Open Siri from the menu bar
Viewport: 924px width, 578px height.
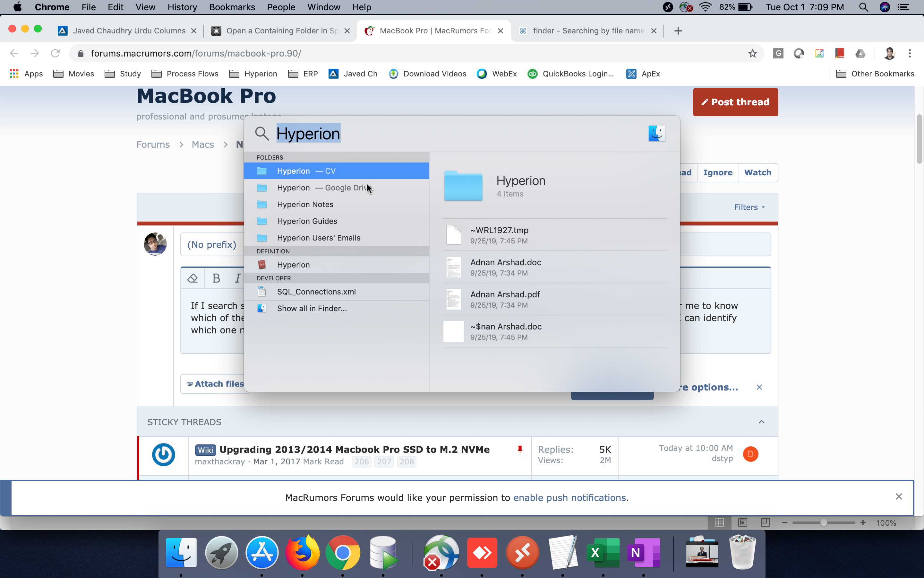(x=885, y=7)
